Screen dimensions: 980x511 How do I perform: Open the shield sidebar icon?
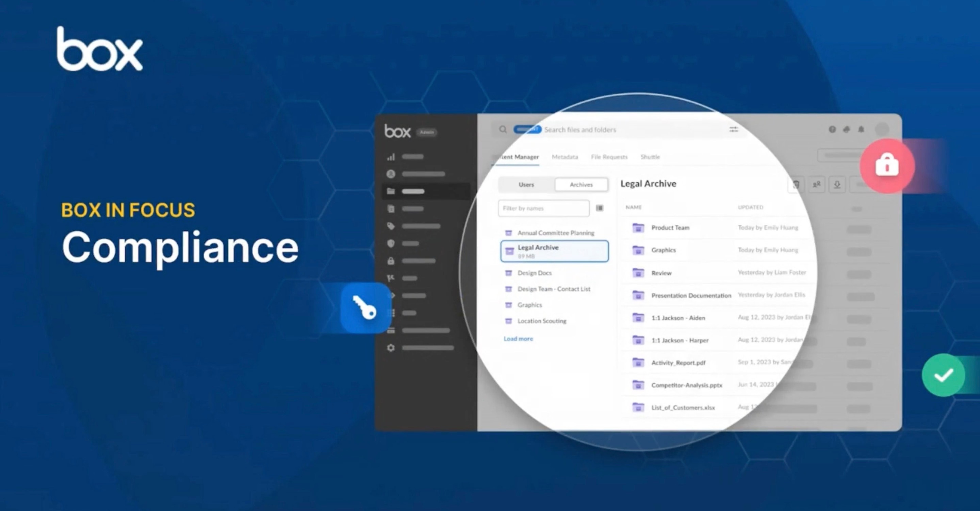point(391,243)
